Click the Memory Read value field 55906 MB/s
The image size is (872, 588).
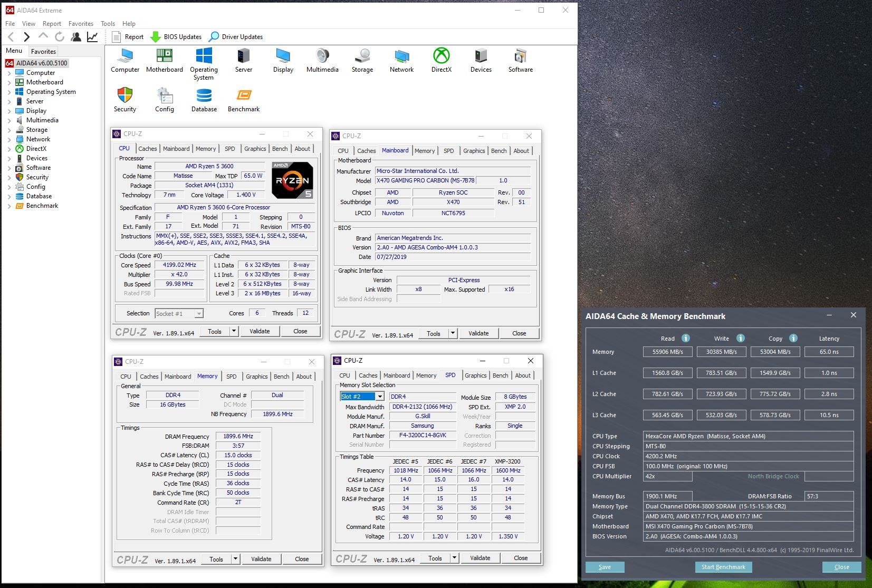(667, 352)
